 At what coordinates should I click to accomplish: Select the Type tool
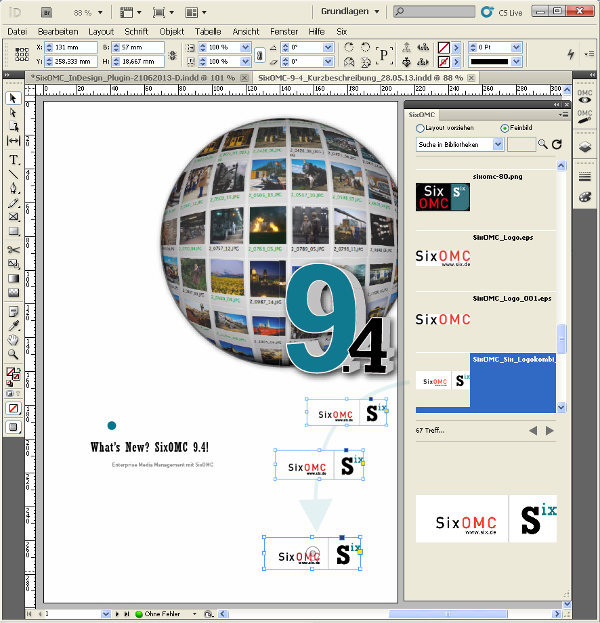tap(13, 160)
